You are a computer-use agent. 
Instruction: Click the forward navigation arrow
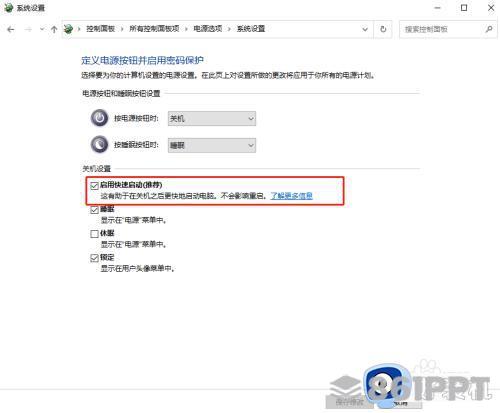tap(28, 29)
